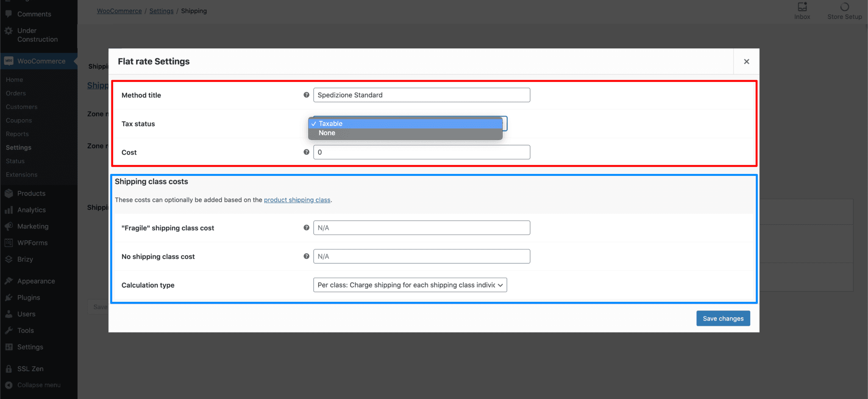Click the Calculation type label
Screen dimensions: 868x399
(148, 285)
